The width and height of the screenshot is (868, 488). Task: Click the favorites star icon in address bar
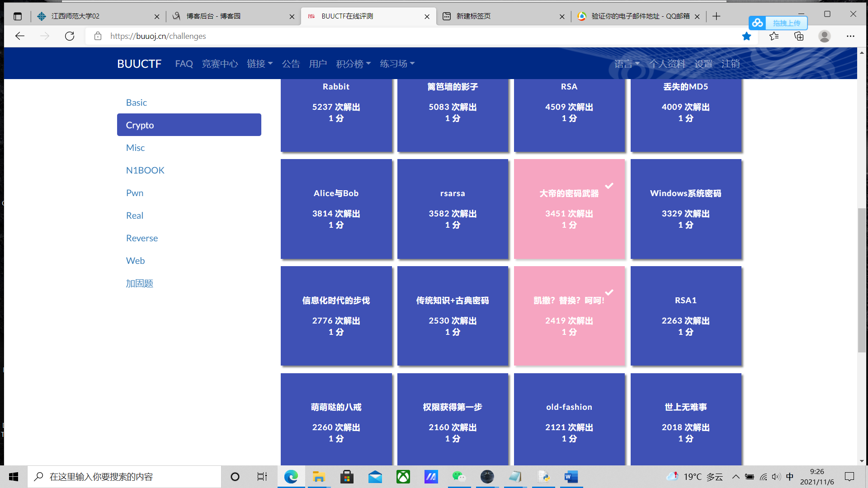[x=746, y=36]
